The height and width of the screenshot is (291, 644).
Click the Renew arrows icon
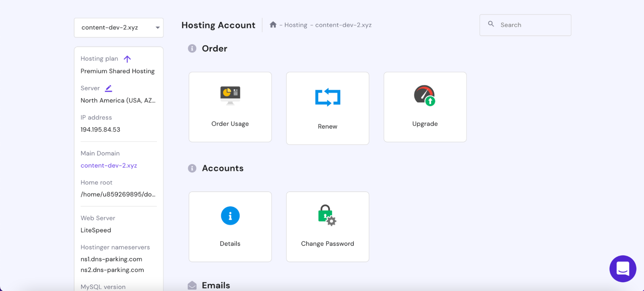[328, 97]
